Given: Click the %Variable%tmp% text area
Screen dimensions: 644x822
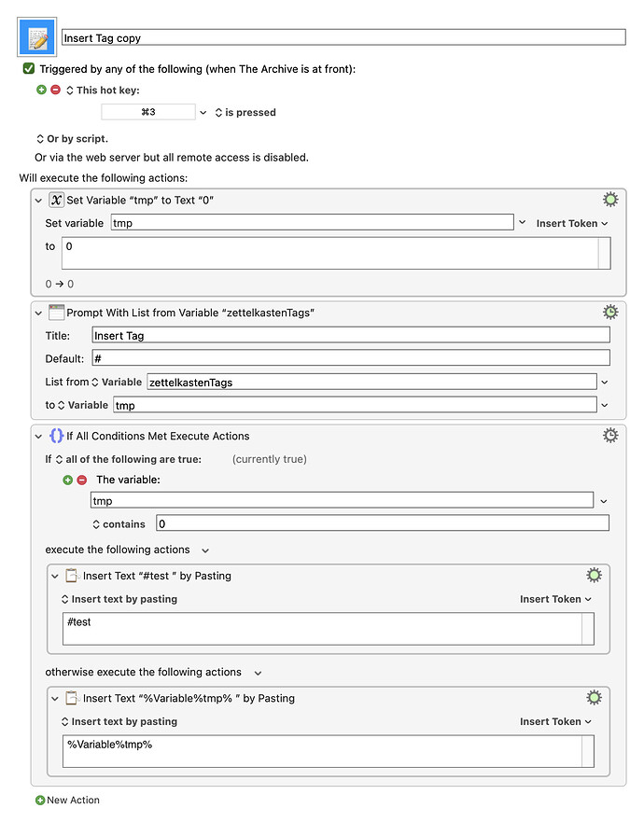Looking at the screenshot, I should (x=329, y=751).
